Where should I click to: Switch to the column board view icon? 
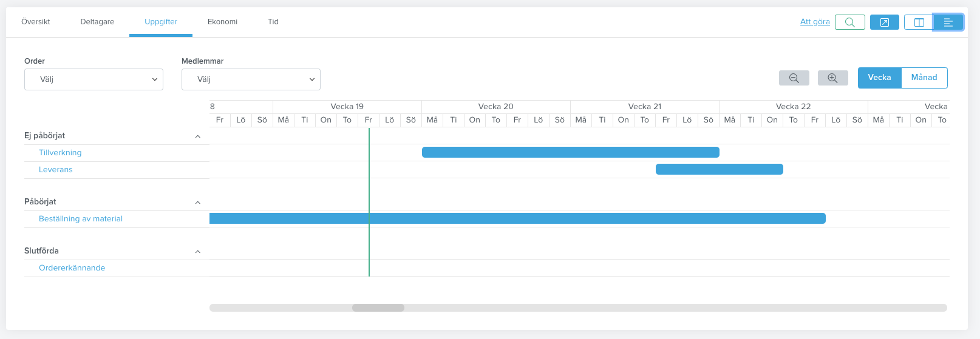(x=919, y=22)
